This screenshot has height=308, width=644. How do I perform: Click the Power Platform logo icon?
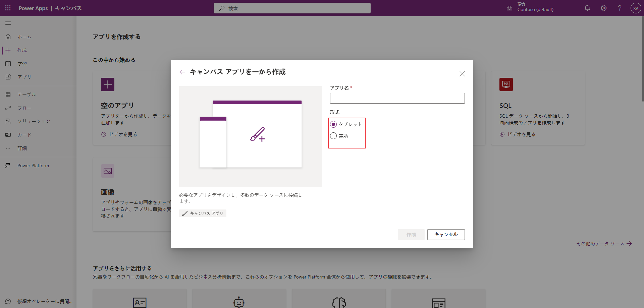point(7,166)
